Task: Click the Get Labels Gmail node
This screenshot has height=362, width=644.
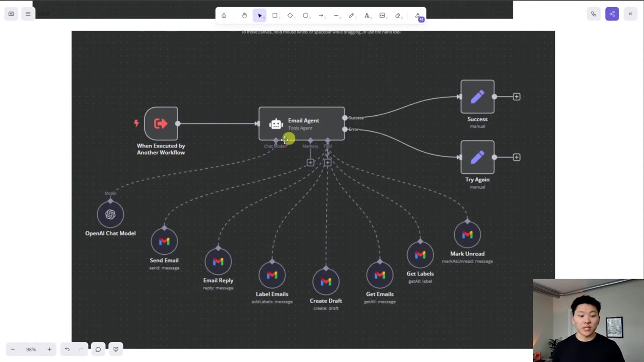Action: tap(420, 255)
